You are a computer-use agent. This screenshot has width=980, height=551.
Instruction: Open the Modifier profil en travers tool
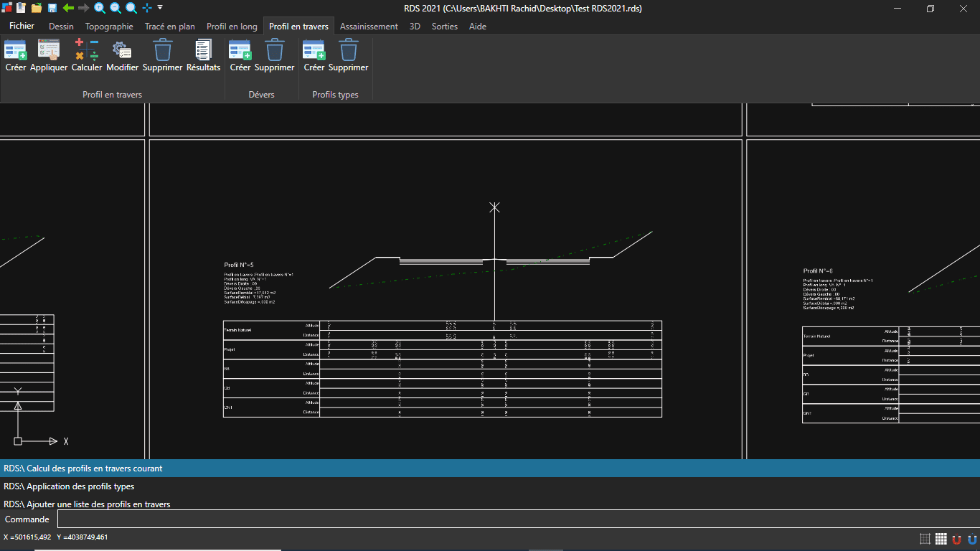(122, 56)
